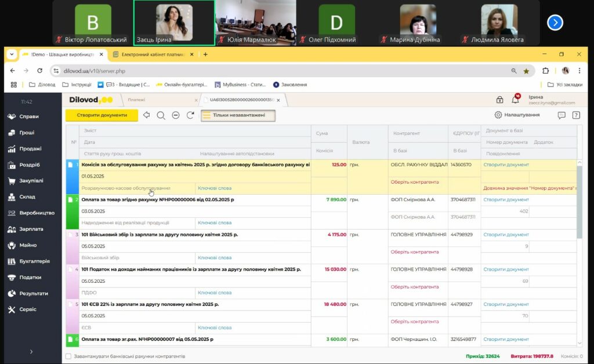The image size is (594, 364).
Task: Open the Chrome three-dot menu
Action: (x=579, y=71)
